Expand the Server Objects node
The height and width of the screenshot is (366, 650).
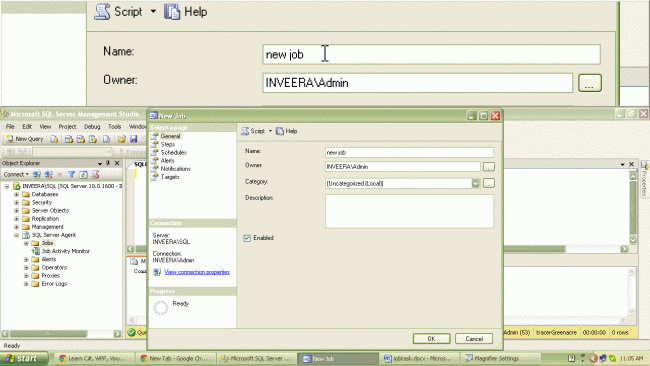(17, 211)
